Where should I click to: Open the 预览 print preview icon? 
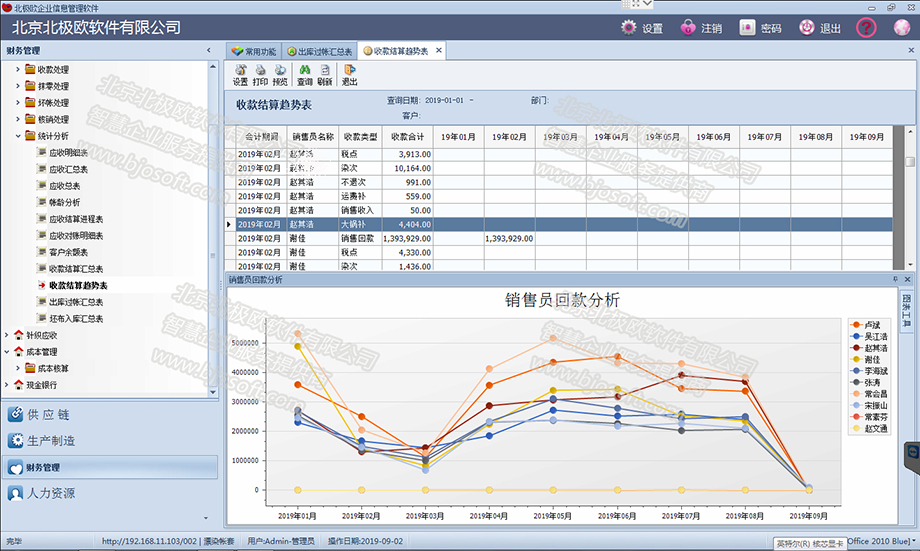(x=280, y=75)
